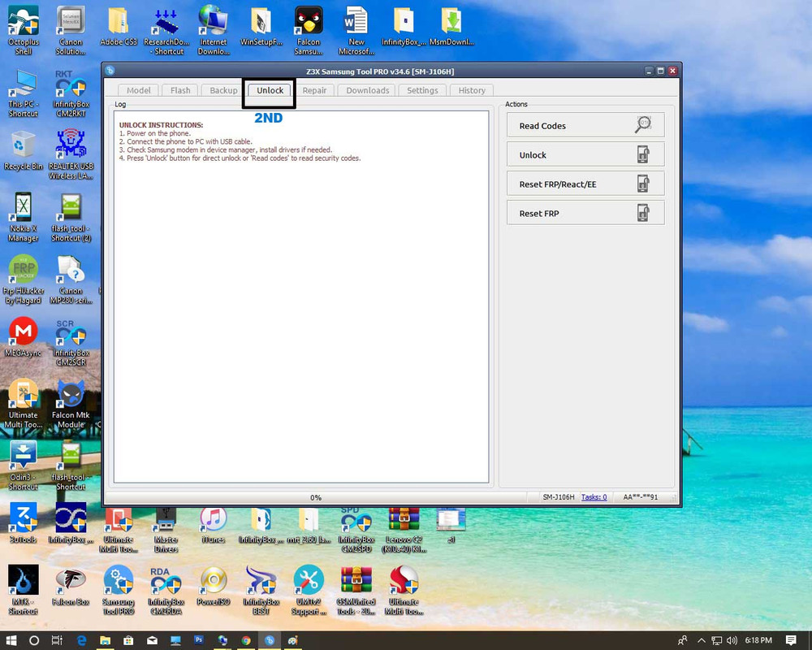The image size is (812, 650).
Task: Launch the 3uTools desktop icon
Action: (24, 523)
